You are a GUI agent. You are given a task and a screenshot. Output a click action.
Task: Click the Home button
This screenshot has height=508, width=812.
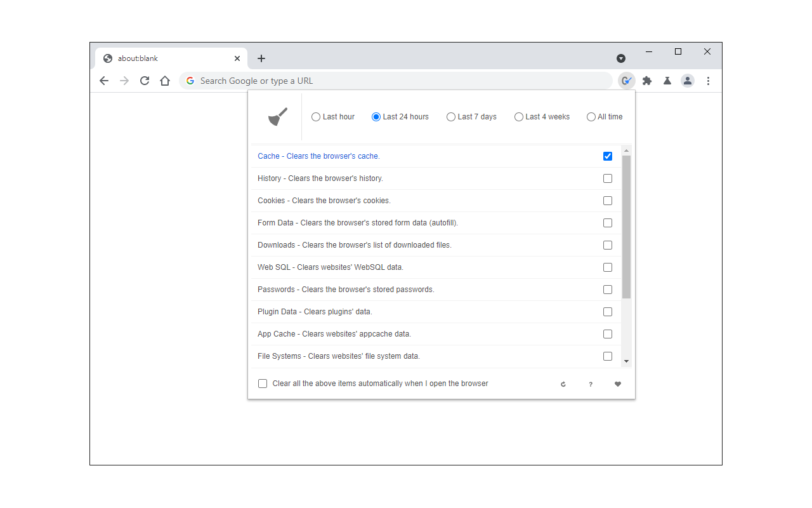[x=165, y=81]
